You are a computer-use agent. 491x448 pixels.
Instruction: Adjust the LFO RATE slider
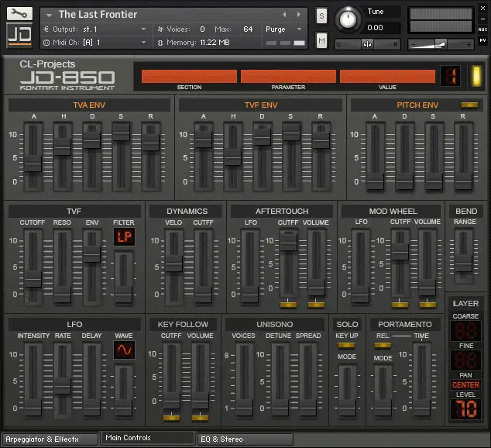(62, 386)
